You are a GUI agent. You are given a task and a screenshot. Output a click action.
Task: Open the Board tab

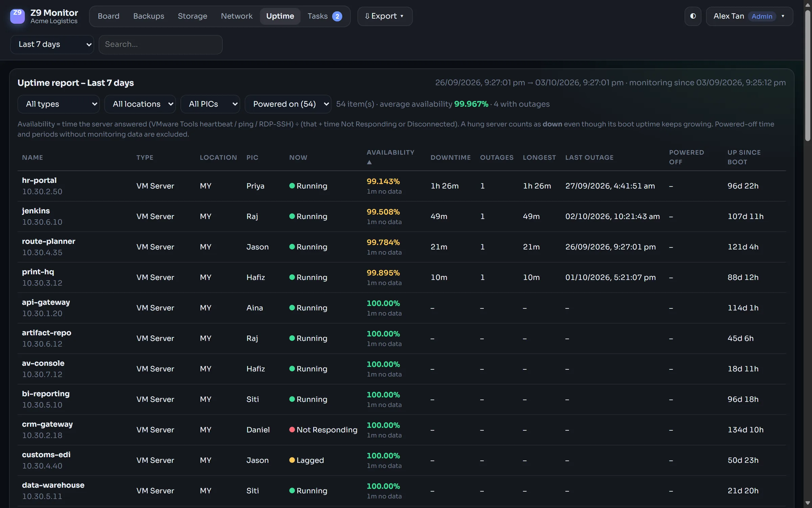click(109, 16)
